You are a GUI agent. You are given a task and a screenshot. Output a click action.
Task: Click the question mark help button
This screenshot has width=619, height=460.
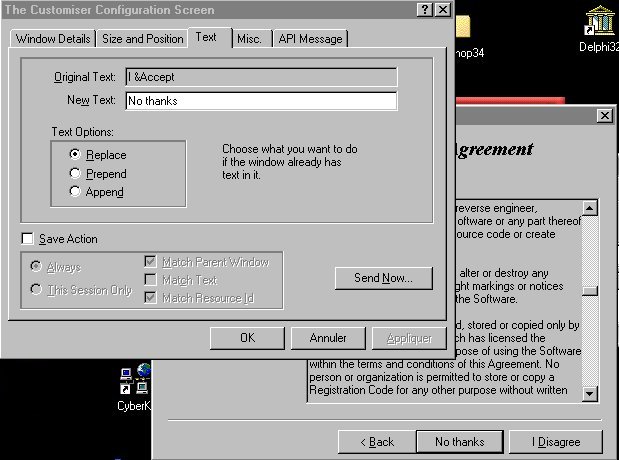(424, 9)
